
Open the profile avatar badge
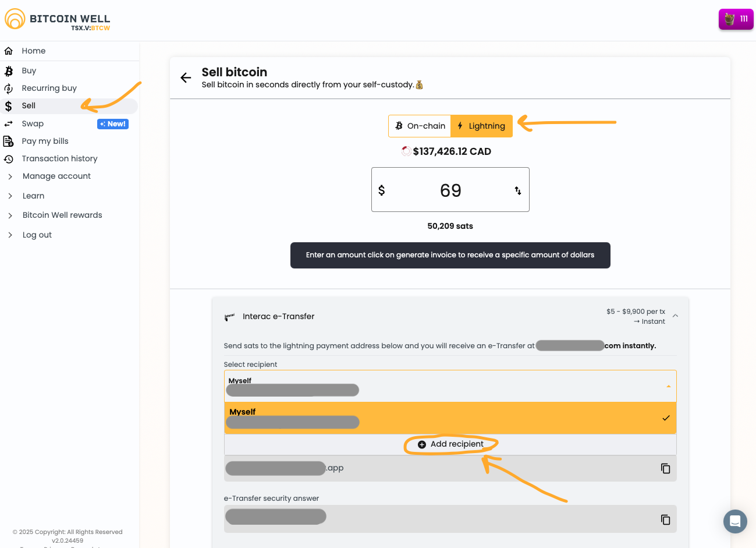[x=736, y=19]
